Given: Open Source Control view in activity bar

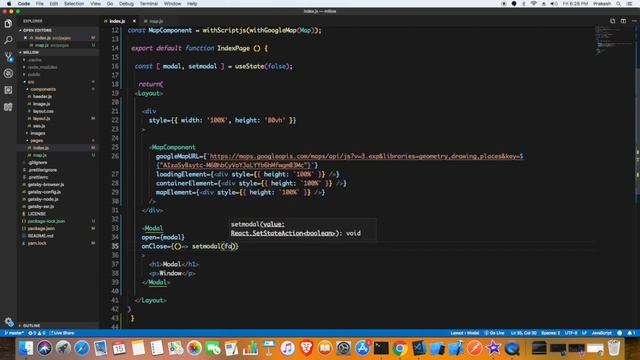Looking at the screenshot, I should (8, 57).
